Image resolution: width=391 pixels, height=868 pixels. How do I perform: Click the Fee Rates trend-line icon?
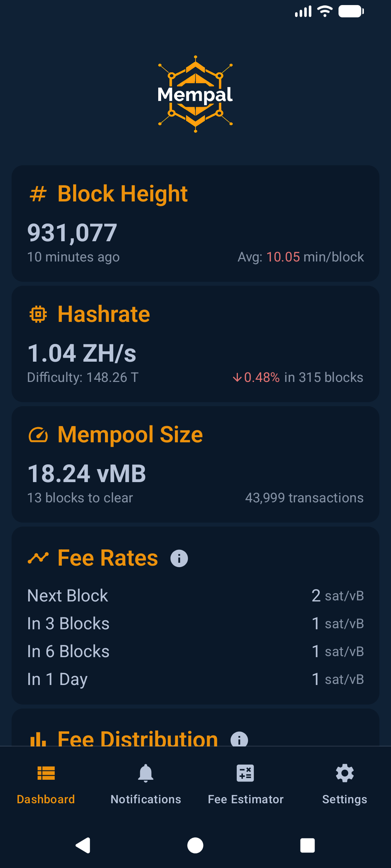(38, 558)
